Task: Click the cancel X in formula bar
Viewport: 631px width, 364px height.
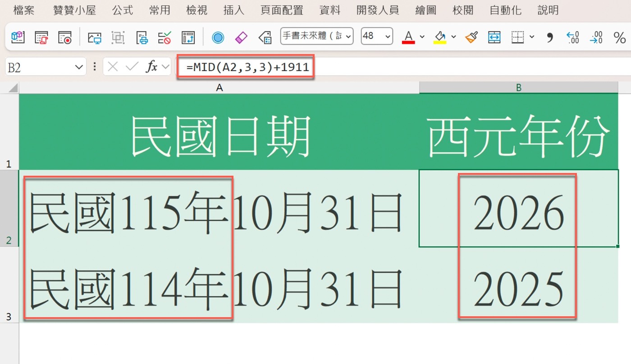Action: pyautogui.click(x=113, y=67)
